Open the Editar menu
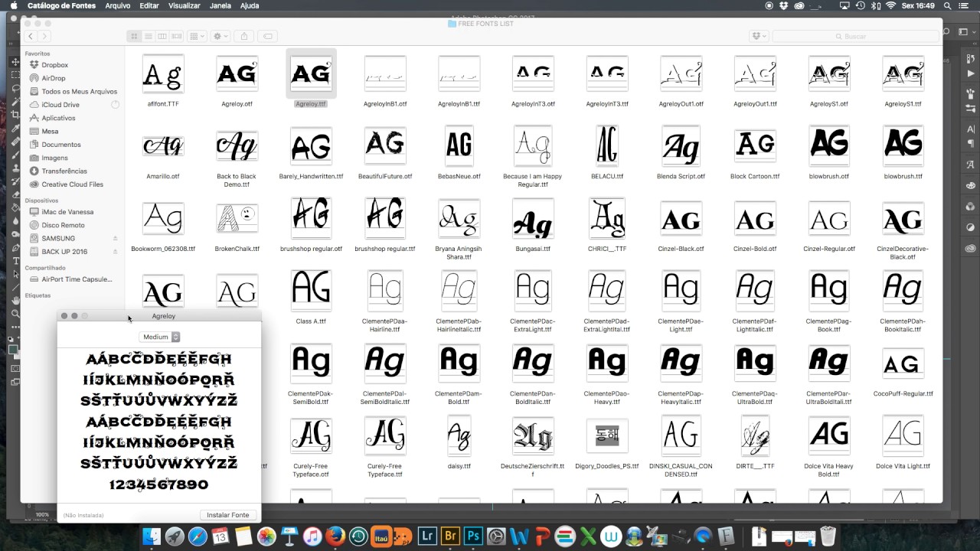This screenshot has width=980, height=551. [149, 5]
